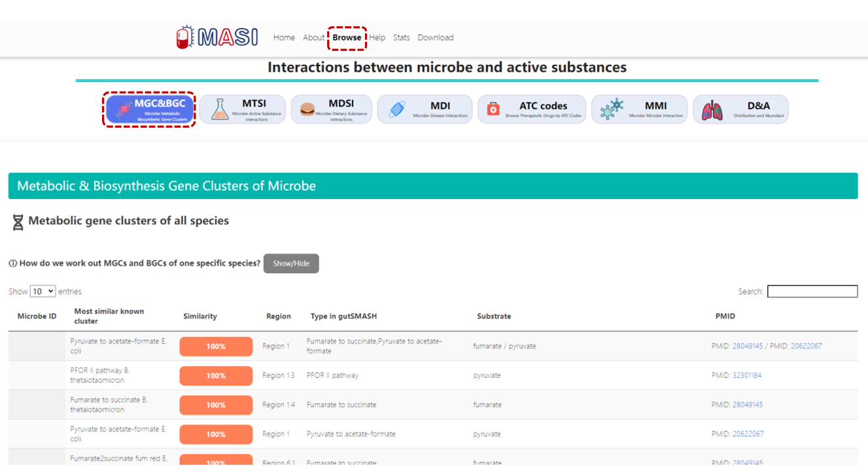Browse ATC codes medical kit button
Screen dimensions: 868x472
click(x=532, y=109)
